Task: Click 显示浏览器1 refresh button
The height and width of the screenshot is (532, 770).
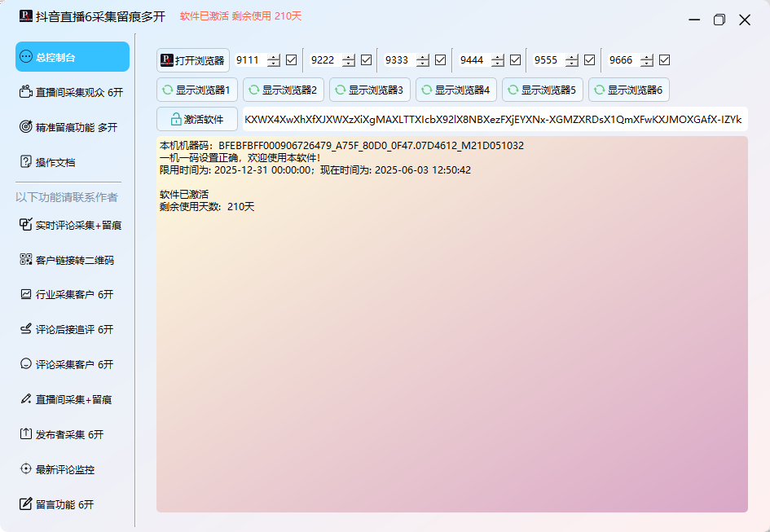Action: coord(197,90)
